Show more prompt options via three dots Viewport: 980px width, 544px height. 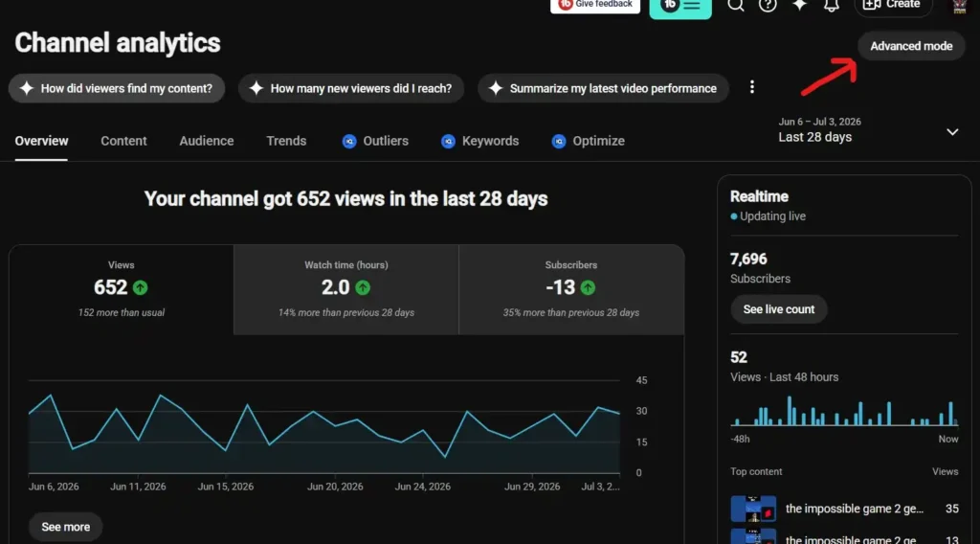[x=752, y=87]
